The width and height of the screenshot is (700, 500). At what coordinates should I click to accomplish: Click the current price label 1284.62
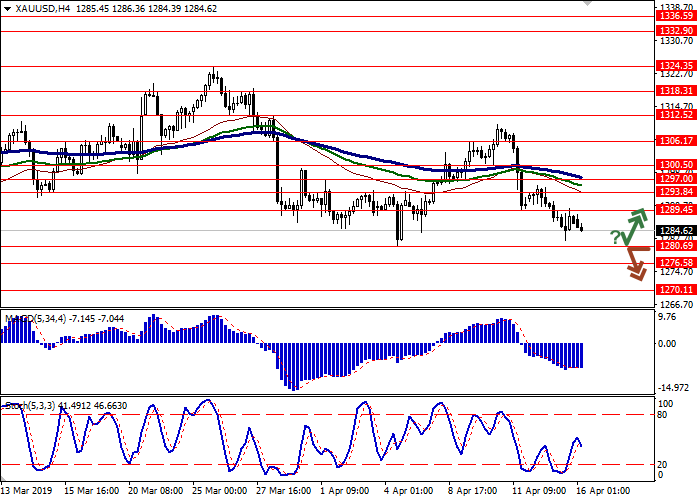click(675, 231)
